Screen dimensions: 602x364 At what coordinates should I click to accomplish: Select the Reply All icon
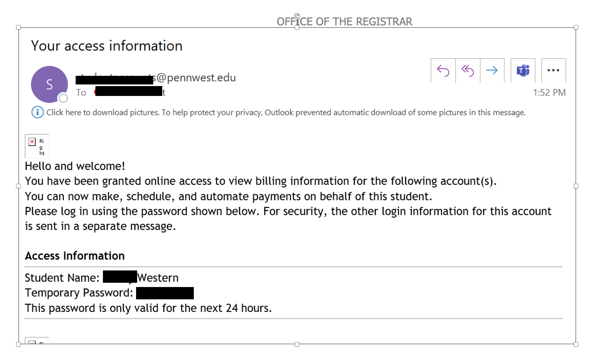(x=468, y=70)
